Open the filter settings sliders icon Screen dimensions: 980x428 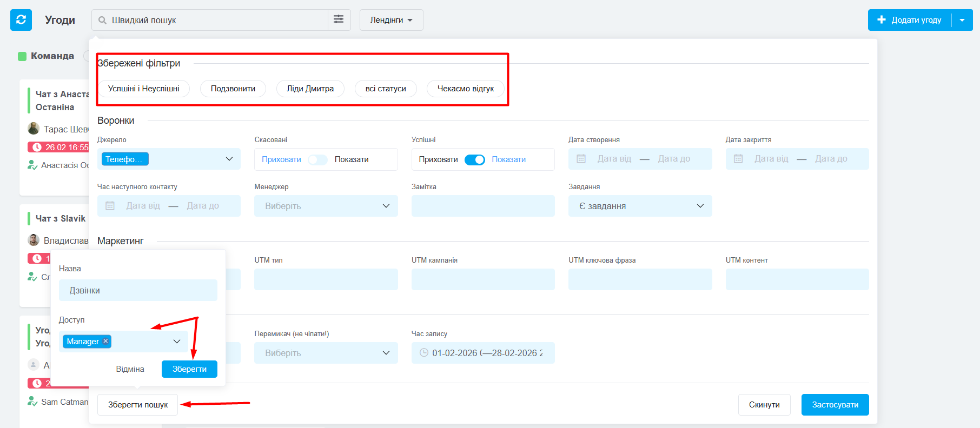click(x=339, y=20)
